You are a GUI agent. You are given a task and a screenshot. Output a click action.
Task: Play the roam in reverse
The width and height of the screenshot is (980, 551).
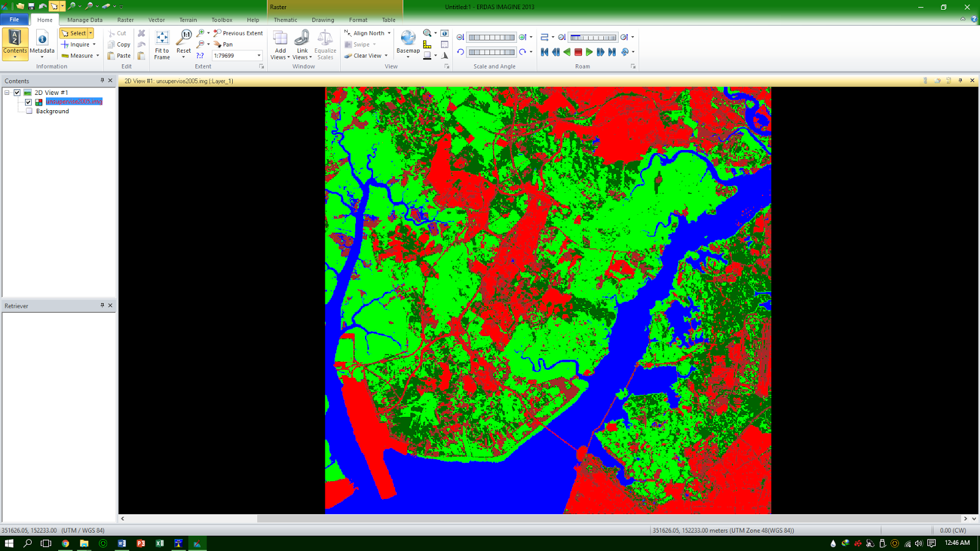[567, 52]
